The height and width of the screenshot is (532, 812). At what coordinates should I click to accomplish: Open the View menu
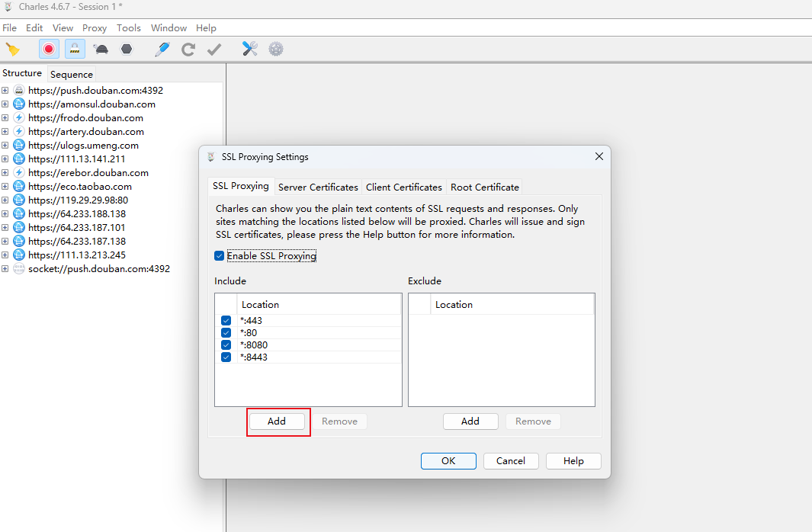click(x=63, y=28)
